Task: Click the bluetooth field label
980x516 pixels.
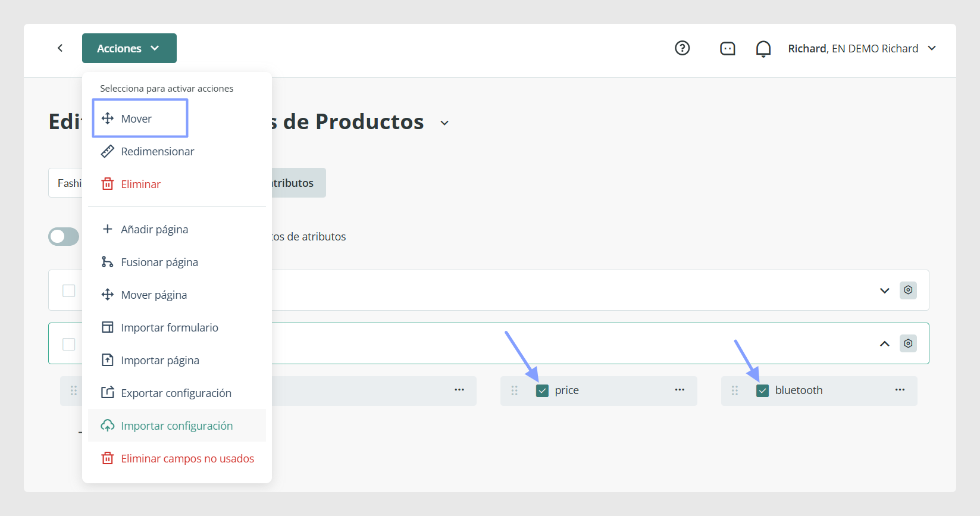Action: click(x=799, y=390)
